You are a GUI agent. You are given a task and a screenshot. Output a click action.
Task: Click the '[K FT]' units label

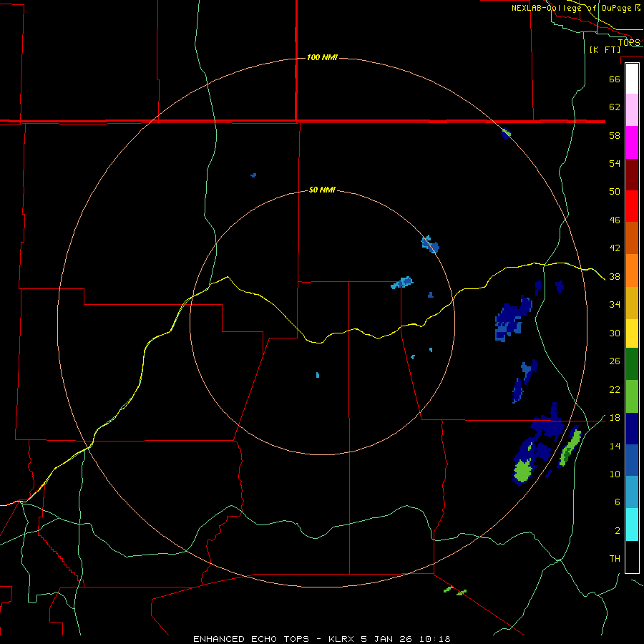point(605,49)
